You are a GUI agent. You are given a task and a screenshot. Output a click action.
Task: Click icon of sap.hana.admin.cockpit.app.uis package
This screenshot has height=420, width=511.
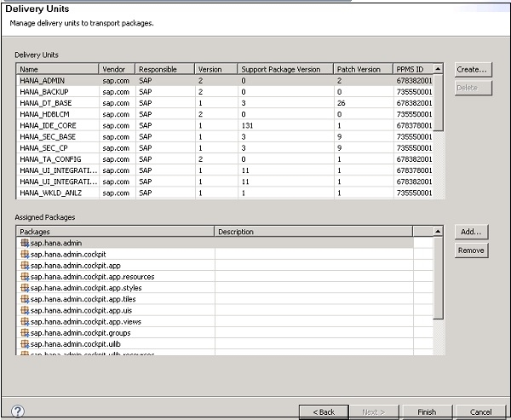tap(25, 310)
